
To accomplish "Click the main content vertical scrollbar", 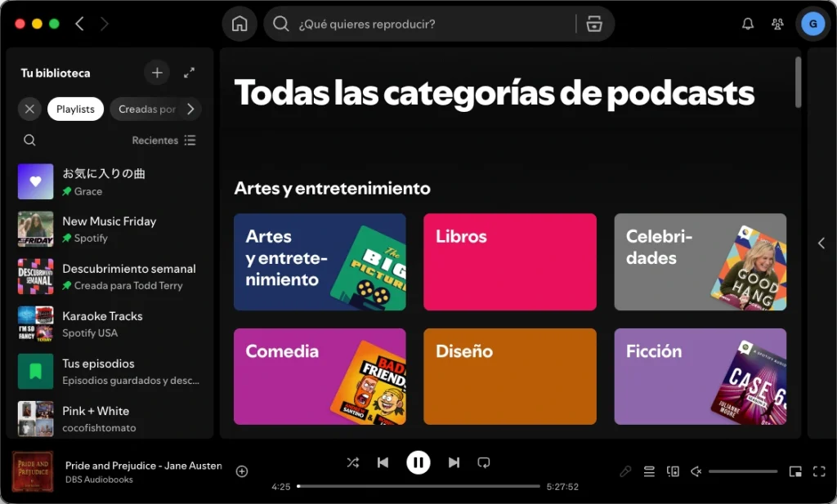I will click(x=798, y=83).
